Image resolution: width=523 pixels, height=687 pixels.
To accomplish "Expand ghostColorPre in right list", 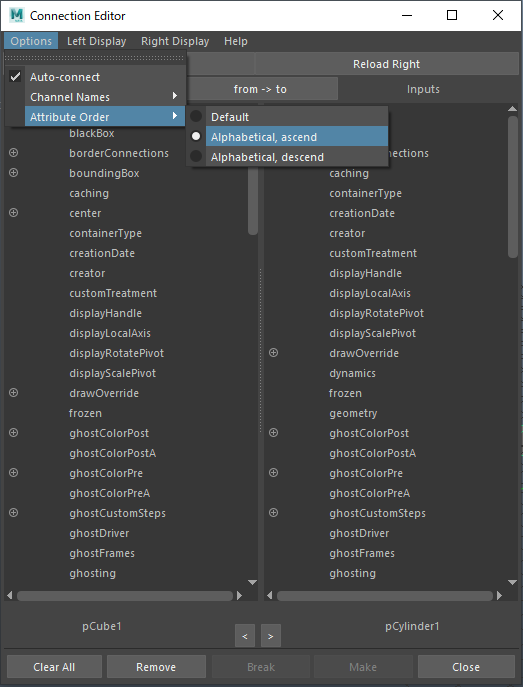I will point(273,472).
